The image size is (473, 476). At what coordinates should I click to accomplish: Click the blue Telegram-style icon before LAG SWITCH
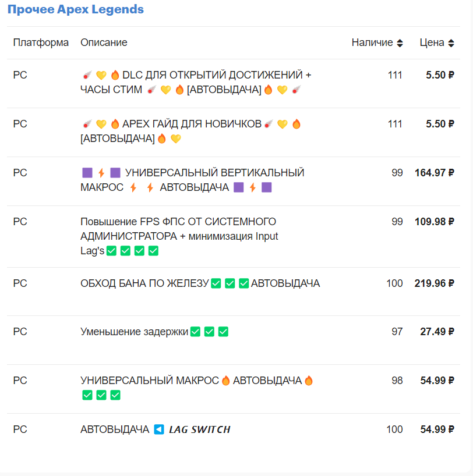tap(159, 429)
